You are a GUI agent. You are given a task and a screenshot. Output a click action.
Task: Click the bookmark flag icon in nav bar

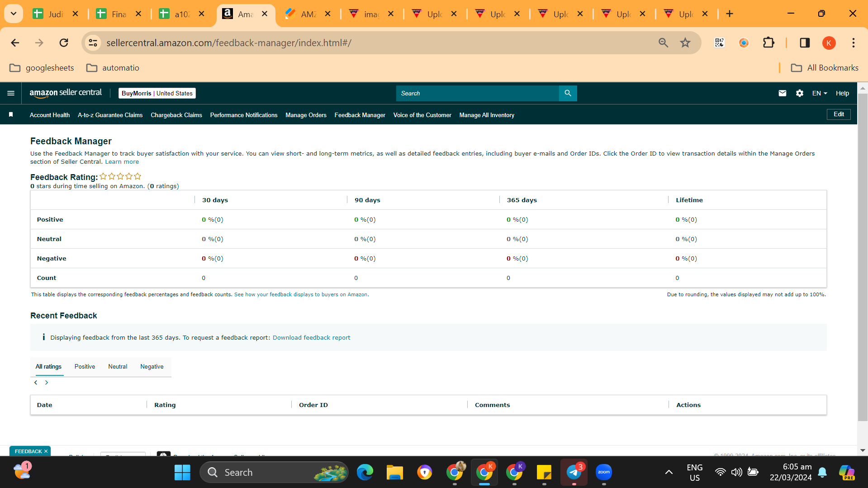(11, 115)
